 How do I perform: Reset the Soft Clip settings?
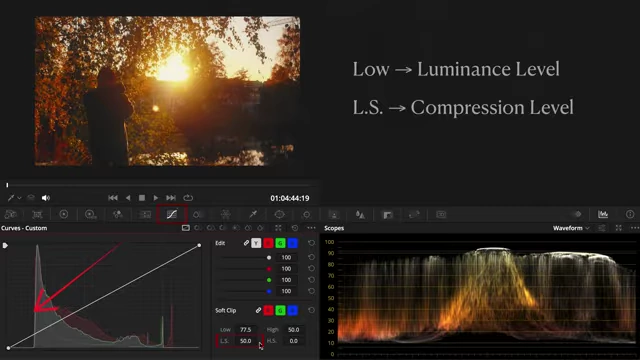click(311, 310)
